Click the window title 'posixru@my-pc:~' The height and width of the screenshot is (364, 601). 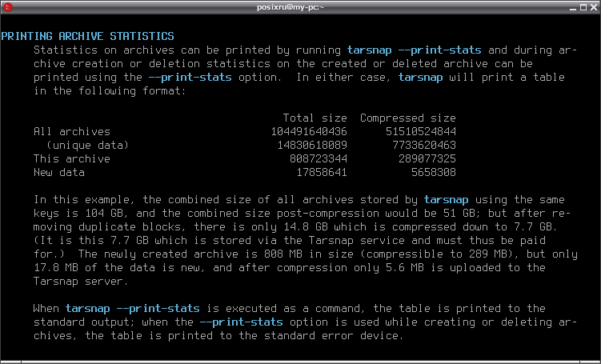click(290, 7)
